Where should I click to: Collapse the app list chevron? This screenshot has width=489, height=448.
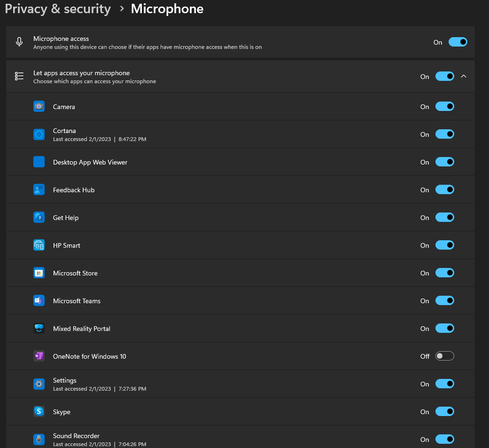click(464, 76)
